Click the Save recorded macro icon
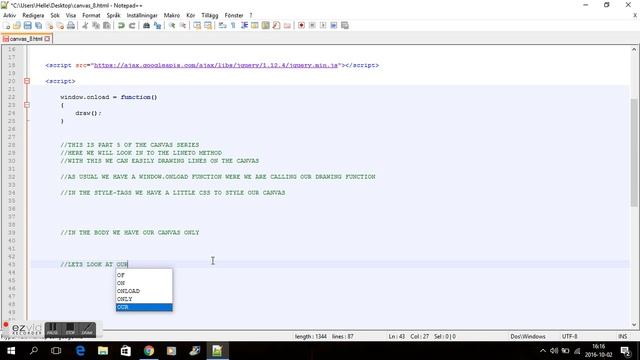The image size is (640, 360). tap(344, 25)
